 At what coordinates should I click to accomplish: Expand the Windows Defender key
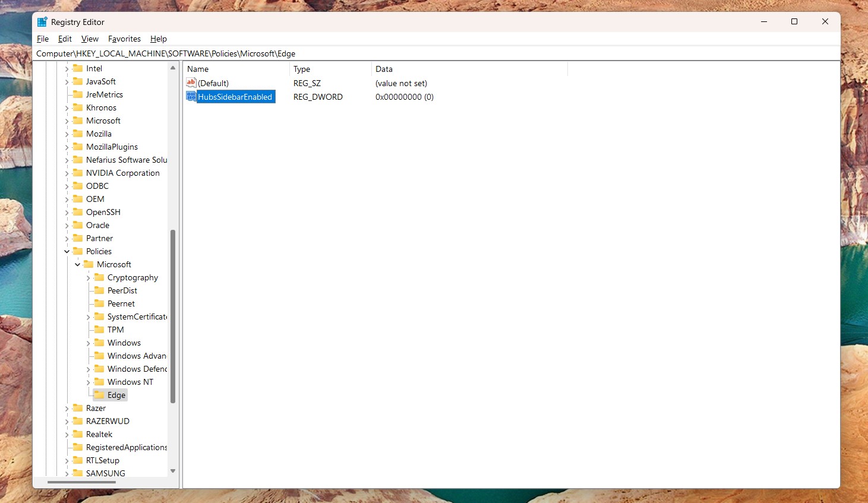(88, 369)
